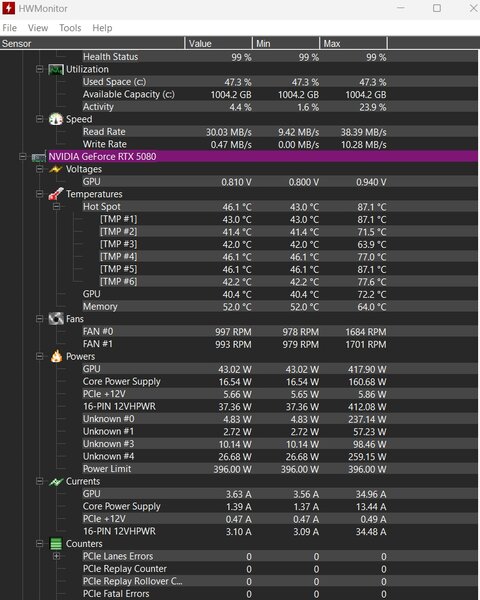Collapse the Speed node
Image resolution: width=480 pixels, height=600 pixels.
click(x=39, y=119)
